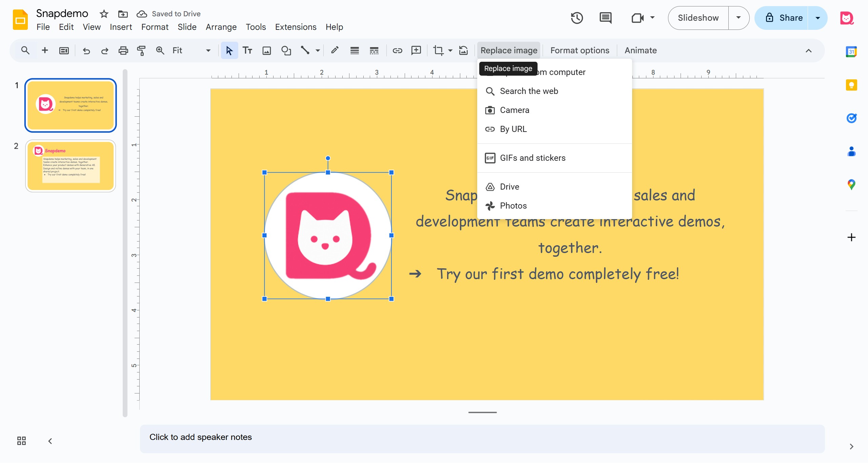Reset the image using toolbar icon
The width and height of the screenshot is (868, 463).
(x=464, y=51)
